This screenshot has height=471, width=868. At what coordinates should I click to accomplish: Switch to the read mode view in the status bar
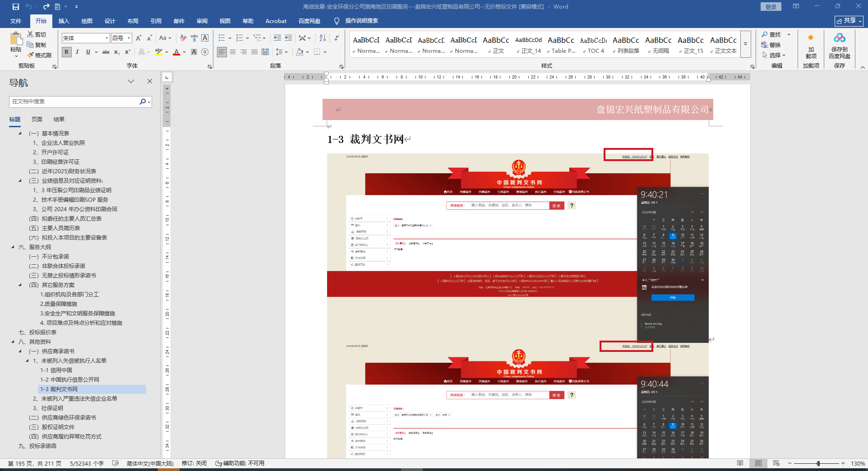[x=740, y=463]
